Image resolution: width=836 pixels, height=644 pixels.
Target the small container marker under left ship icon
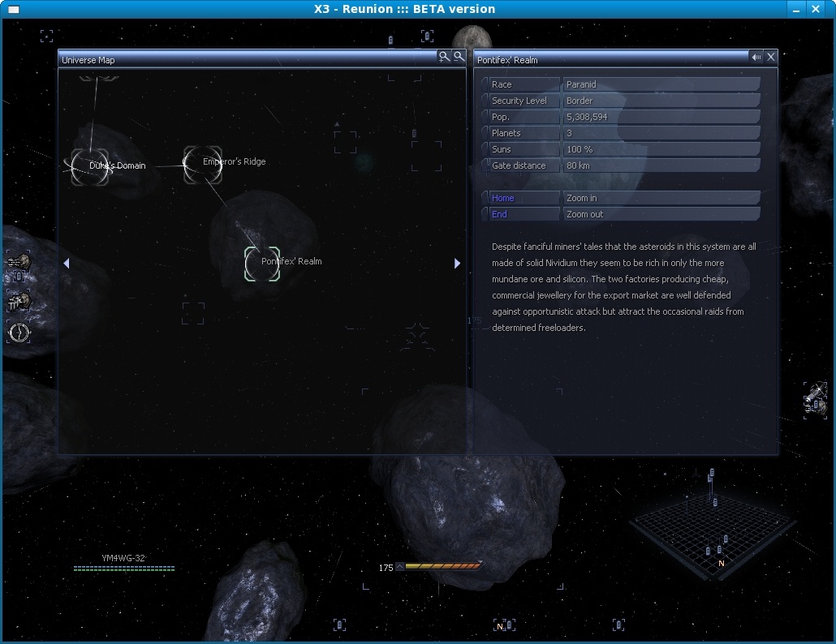pos(18,277)
